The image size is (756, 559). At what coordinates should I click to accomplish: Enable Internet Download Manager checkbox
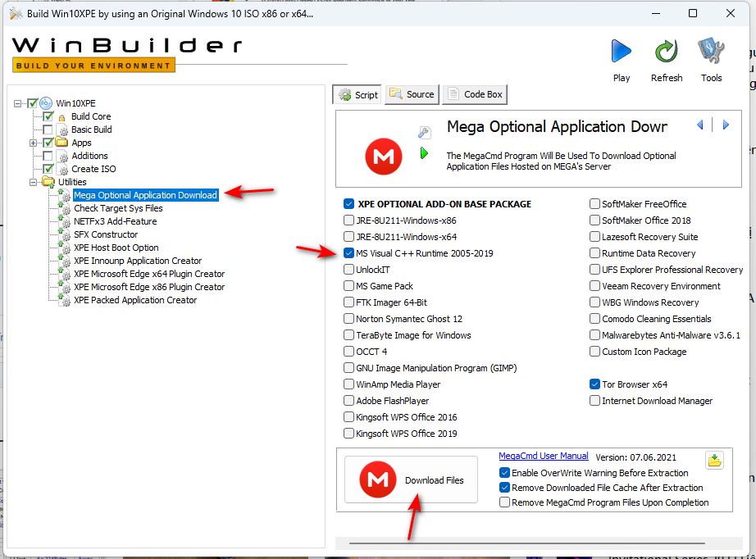pyautogui.click(x=594, y=401)
